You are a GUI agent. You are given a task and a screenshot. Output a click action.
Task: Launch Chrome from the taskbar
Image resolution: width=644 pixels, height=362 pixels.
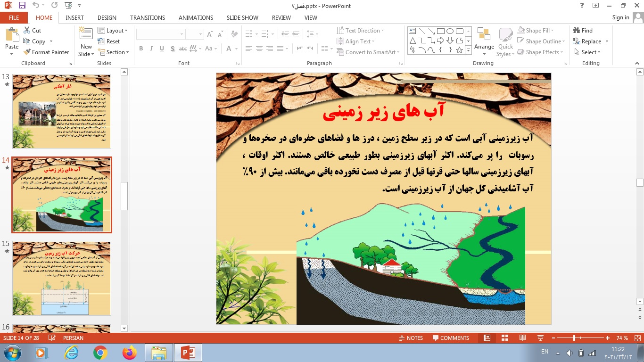100,352
